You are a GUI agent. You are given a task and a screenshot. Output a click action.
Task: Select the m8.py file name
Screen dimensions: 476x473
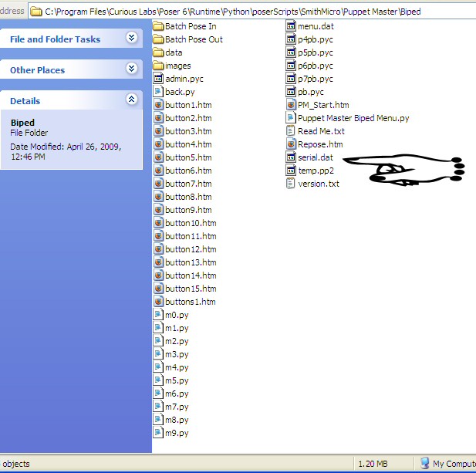tap(177, 421)
